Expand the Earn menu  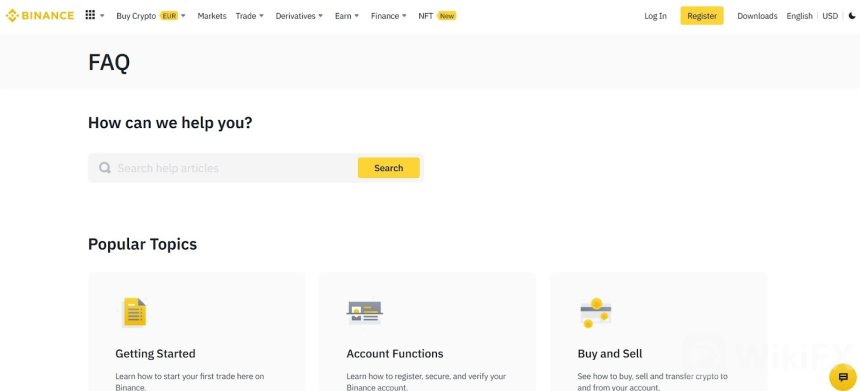(x=347, y=16)
